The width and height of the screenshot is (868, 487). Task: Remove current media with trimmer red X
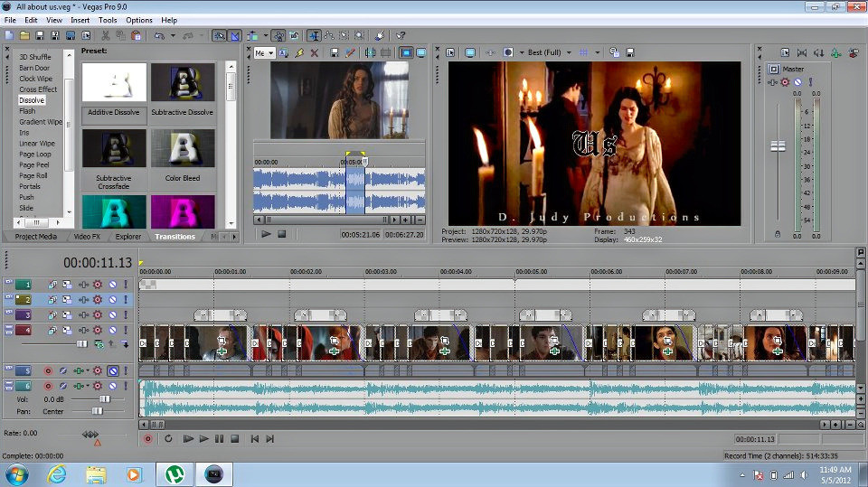click(x=315, y=52)
